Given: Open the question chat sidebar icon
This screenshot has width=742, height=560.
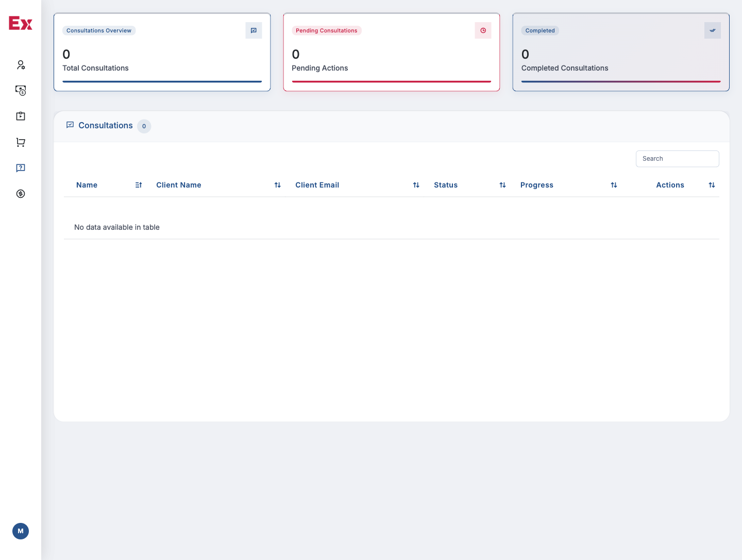Looking at the screenshot, I should pos(21,168).
